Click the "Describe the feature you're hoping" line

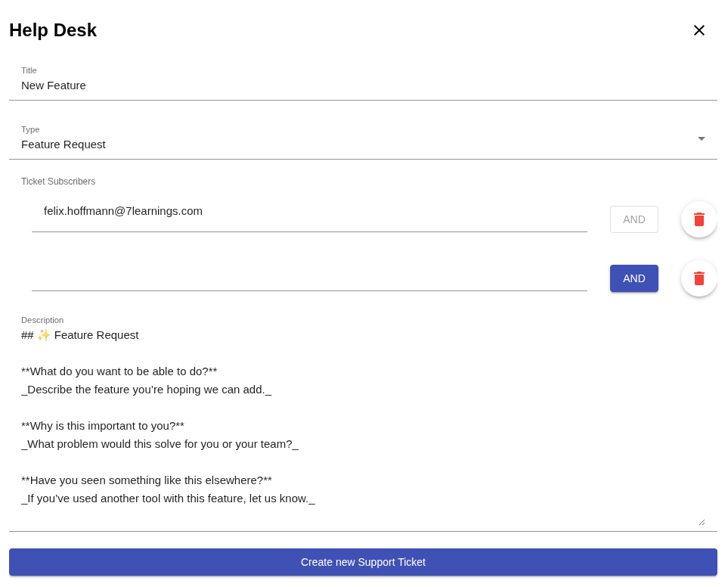point(146,390)
